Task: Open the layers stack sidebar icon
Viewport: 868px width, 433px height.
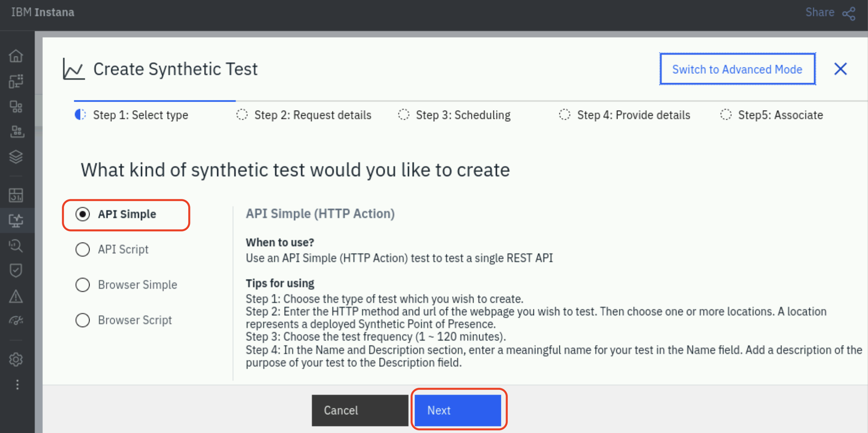Action: click(x=16, y=157)
